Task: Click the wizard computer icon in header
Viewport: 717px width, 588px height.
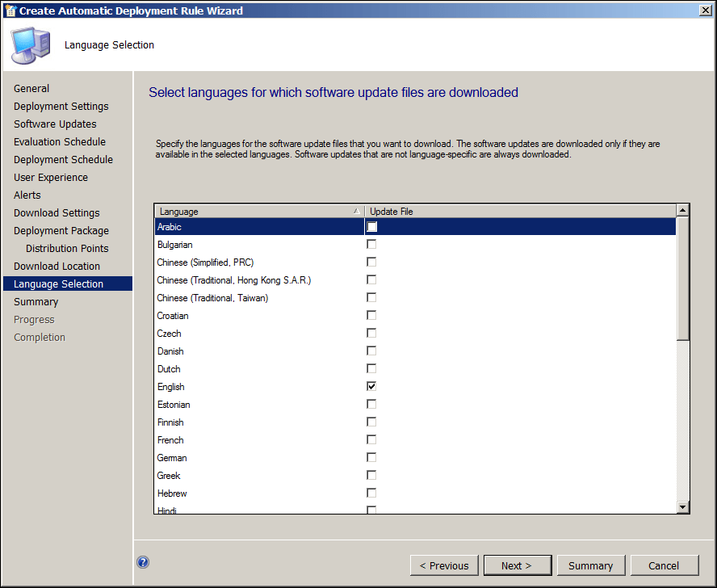Action: 31,45
